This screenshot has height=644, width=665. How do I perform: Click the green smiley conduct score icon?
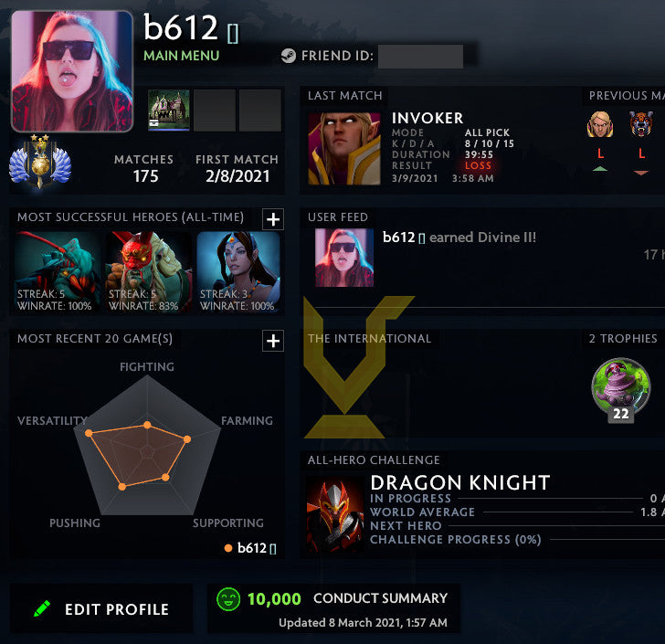click(x=228, y=599)
